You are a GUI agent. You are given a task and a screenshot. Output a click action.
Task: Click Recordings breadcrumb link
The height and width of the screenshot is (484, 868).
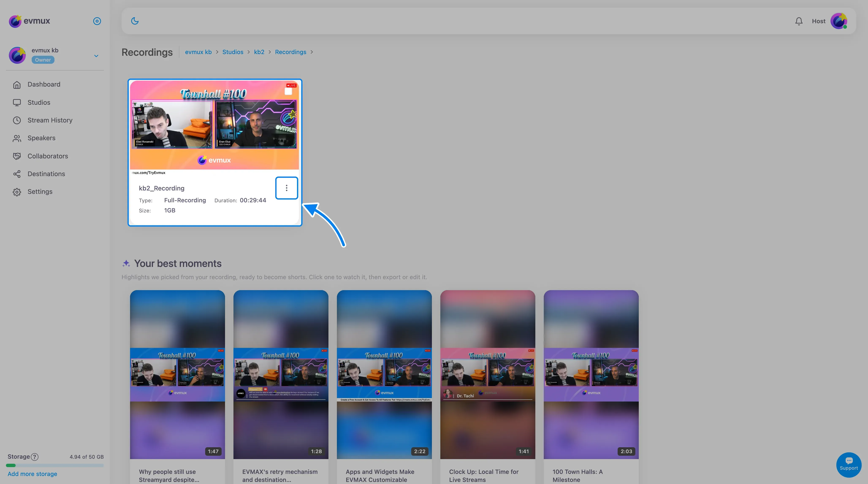point(290,52)
